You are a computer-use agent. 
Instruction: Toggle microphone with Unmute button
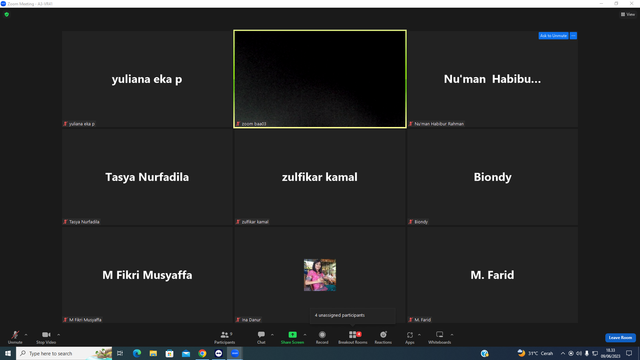point(15,338)
